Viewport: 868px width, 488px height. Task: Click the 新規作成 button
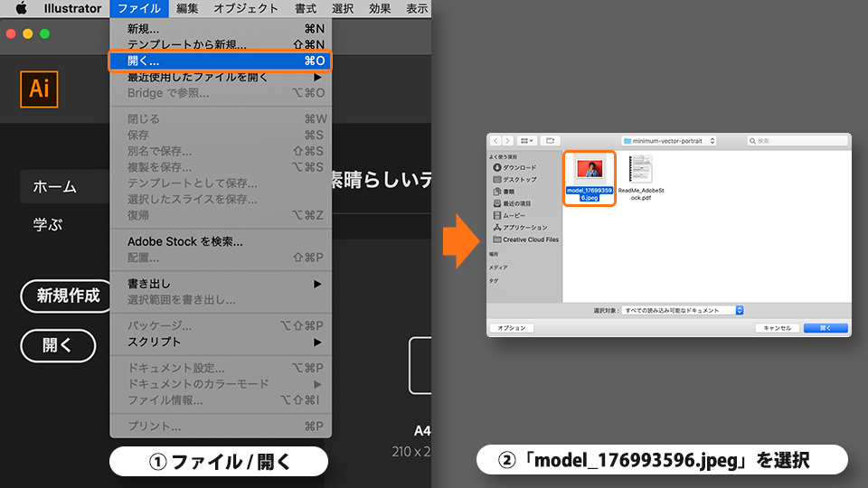click(67, 296)
